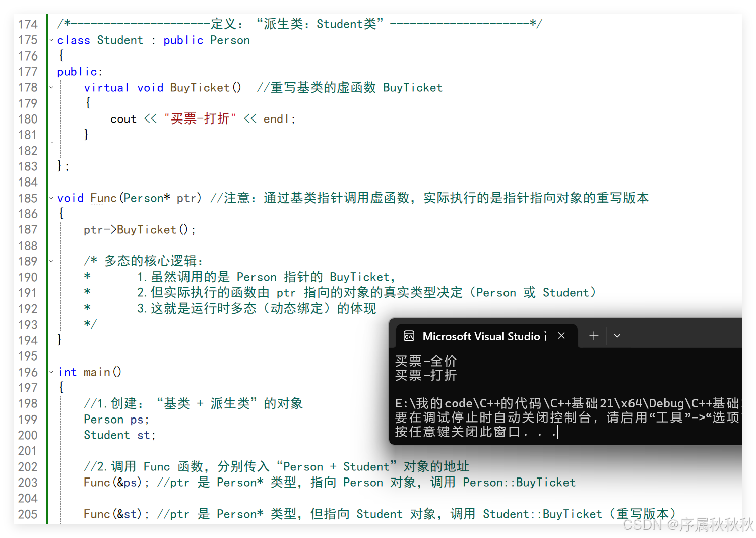Viewport: 756px width, 538px height.
Task: Click line number 190
Action: point(28,277)
